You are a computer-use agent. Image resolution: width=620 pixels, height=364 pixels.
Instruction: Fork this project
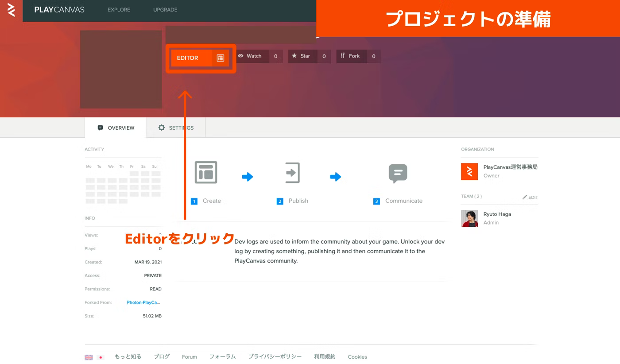(351, 56)
